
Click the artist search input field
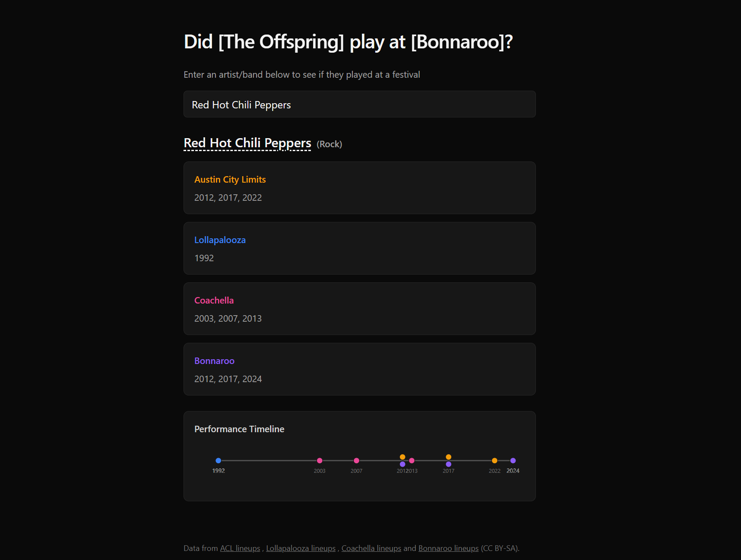pyautogui.click(x=359, y=104)
